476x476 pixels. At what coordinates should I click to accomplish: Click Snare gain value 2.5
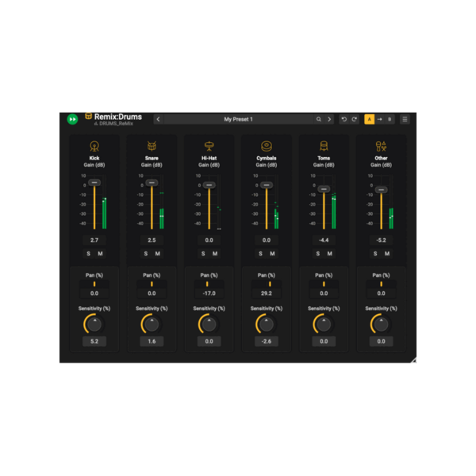tap(152, 240)
